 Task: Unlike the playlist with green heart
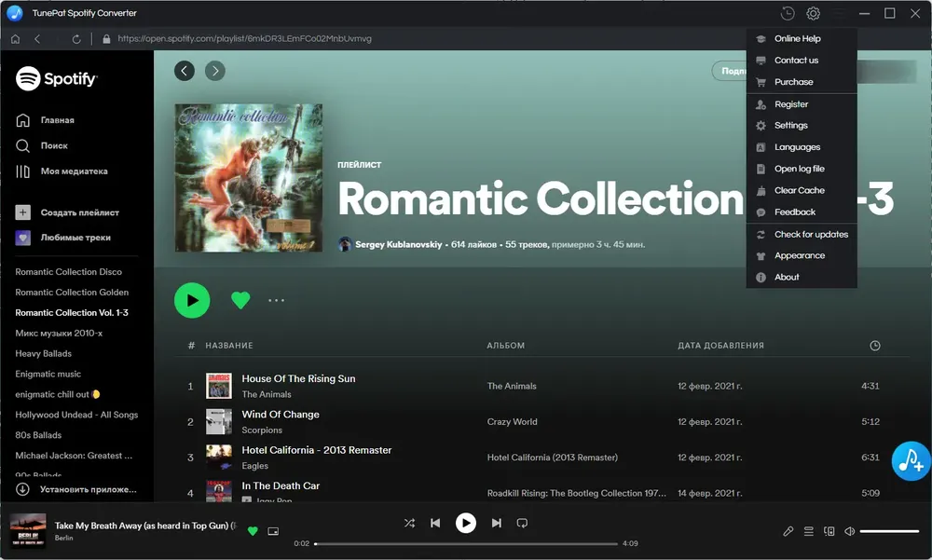[240, 300]
